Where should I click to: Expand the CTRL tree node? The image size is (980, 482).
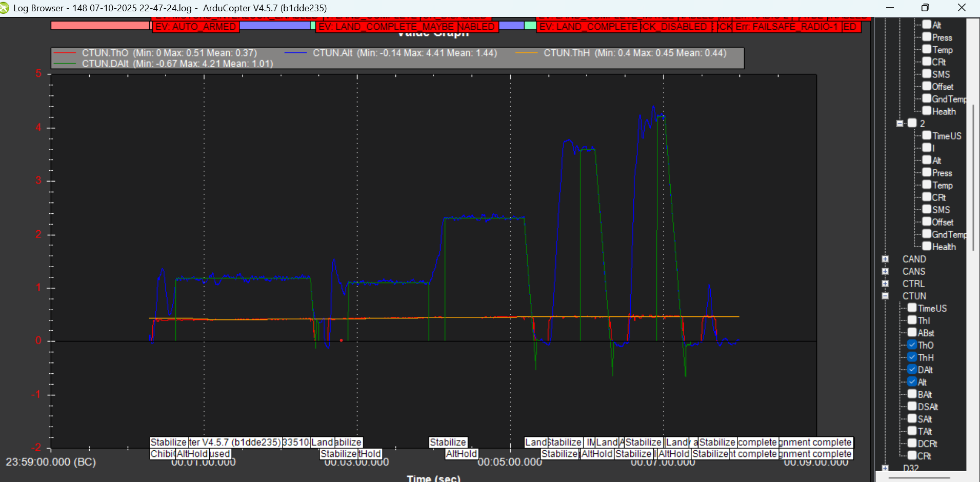tap(885, 284)
